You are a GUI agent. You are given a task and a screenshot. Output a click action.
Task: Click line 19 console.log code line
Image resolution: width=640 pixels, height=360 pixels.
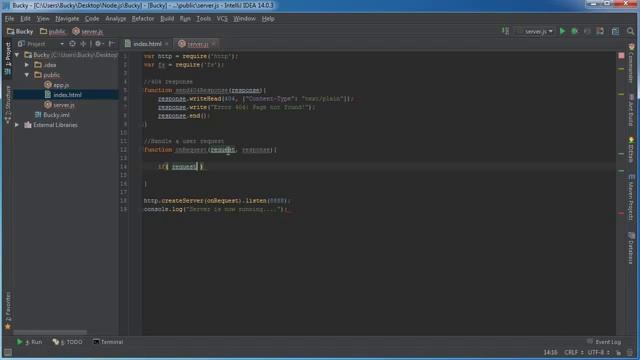tap(215, 209)
